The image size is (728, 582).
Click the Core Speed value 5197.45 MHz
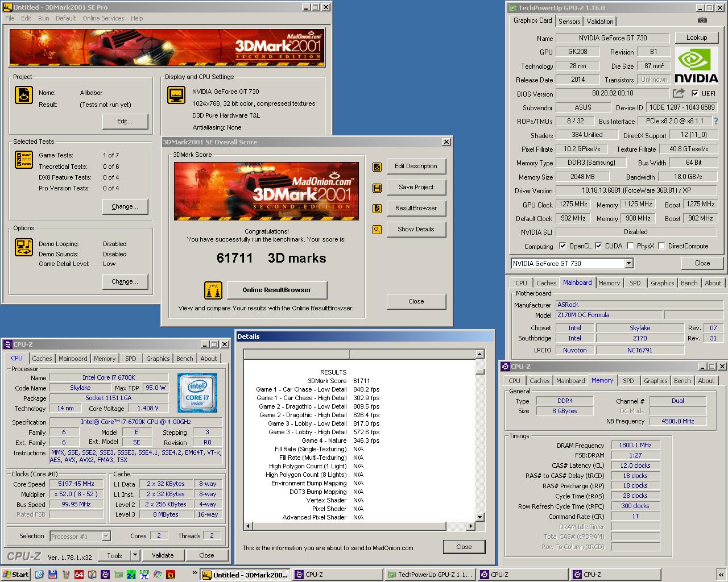[76, 484]
